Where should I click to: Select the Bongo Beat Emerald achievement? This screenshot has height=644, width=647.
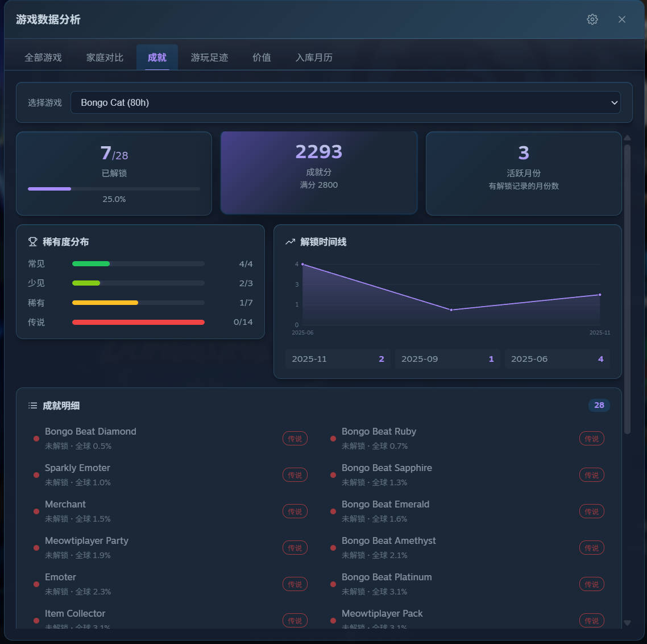pos(467,511)
